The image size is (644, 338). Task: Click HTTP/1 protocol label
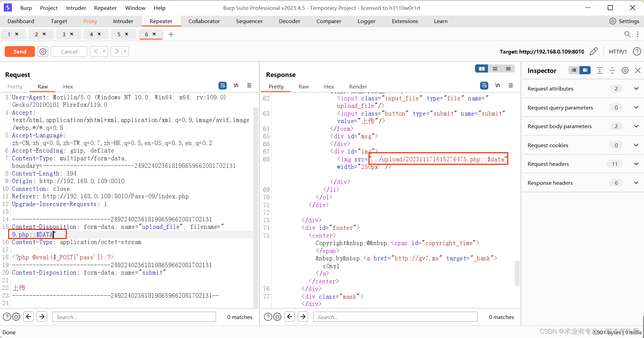618,52
